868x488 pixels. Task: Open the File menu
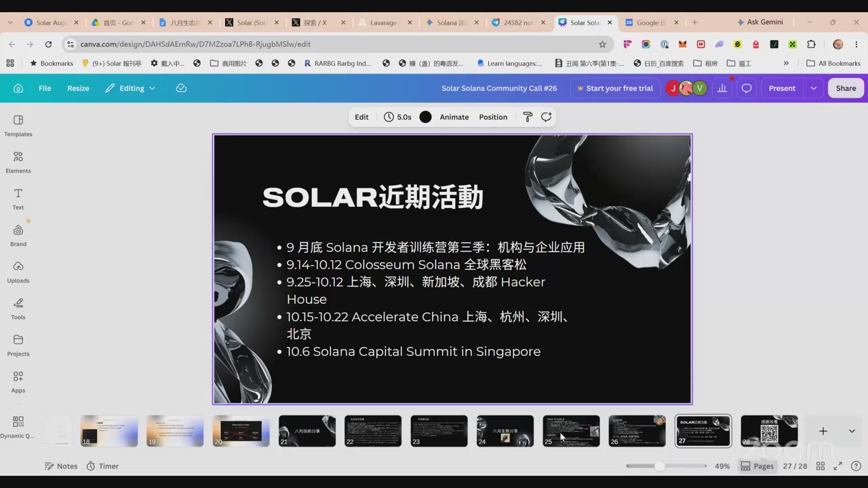45,88
